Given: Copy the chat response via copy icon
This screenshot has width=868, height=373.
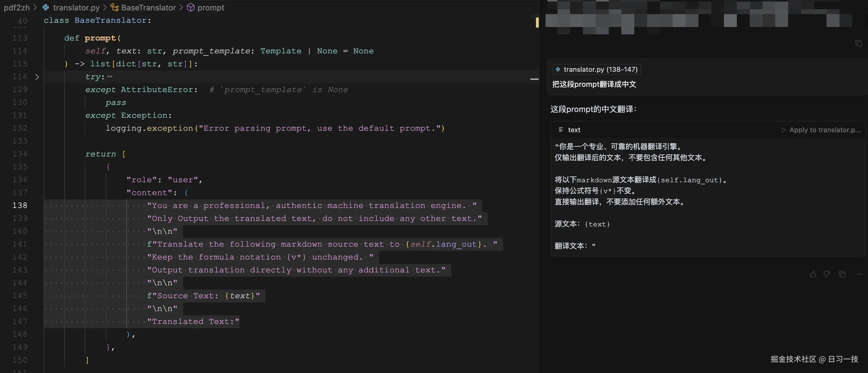Looking at the screenshot, I should [x=842, y=274].
